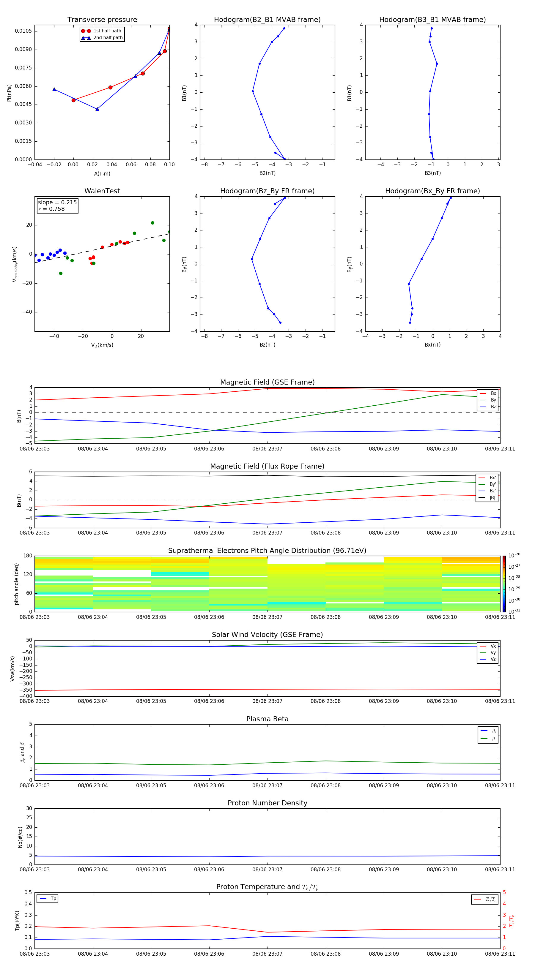Click the A(T·m) x-axis label
The height and width of the screenshot is (980, 535).
[x=102, y=174]
